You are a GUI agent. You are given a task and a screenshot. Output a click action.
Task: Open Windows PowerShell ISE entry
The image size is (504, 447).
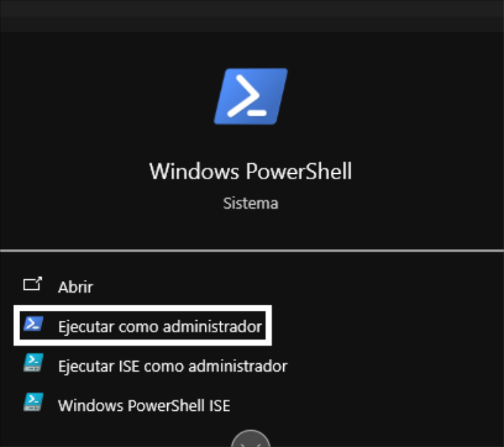(x=144, y=405)
